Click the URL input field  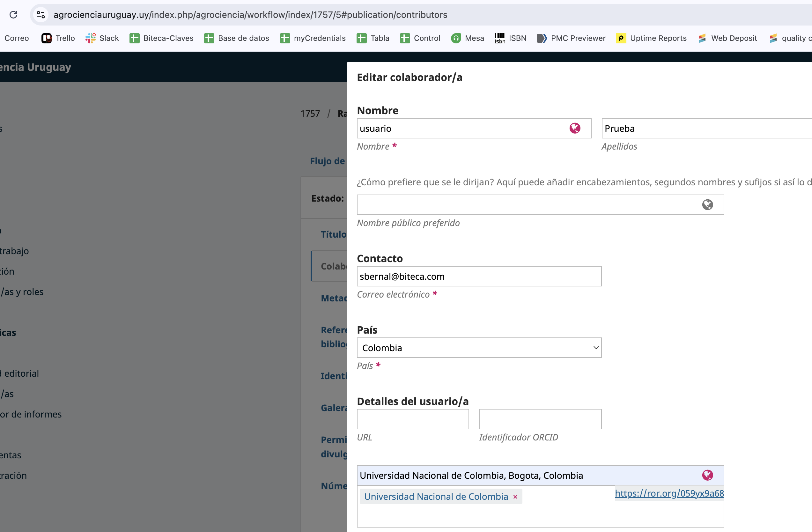click(x=412, y=419)
